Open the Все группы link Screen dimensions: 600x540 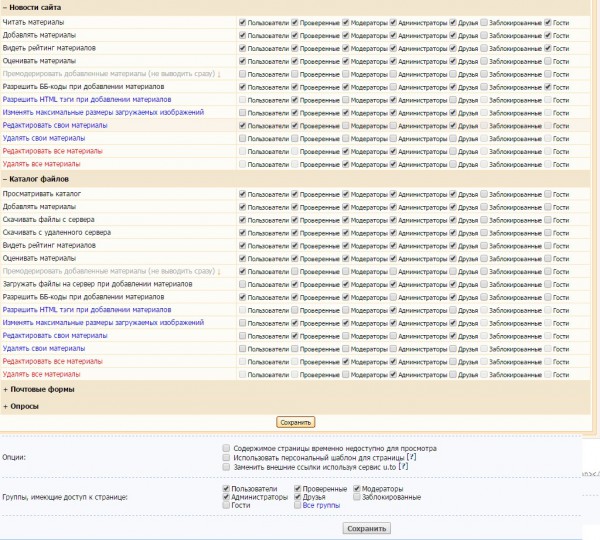pyautogui.click(x=321, y=505)
